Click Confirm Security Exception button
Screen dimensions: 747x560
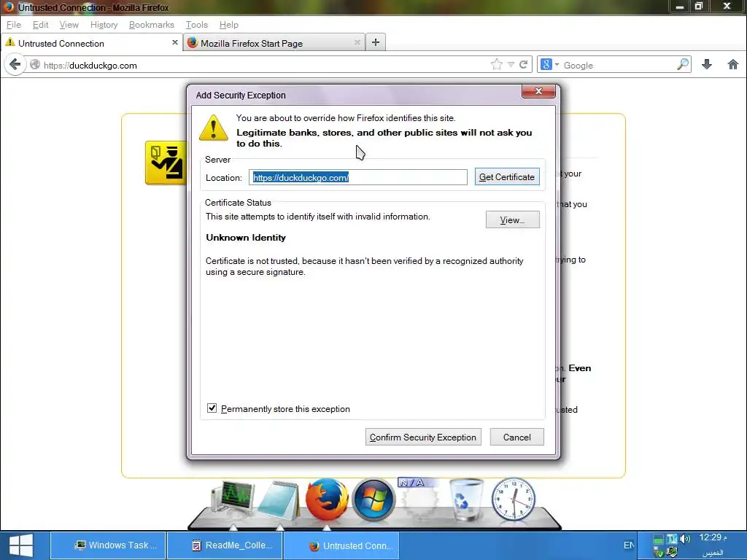pyautogui.click(x=423, y=437)
